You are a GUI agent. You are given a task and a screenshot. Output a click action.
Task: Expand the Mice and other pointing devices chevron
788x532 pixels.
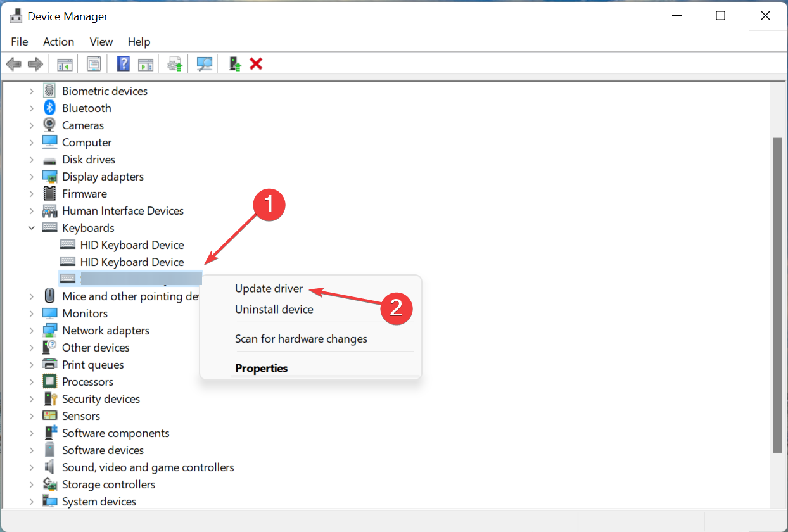[x=31, y=296]
